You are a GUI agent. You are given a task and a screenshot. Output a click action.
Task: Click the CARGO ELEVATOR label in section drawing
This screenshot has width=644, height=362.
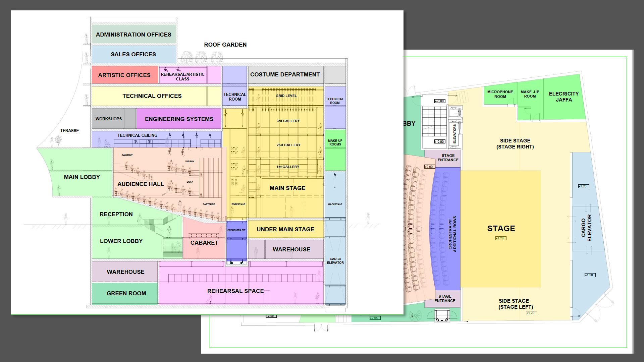335,261
